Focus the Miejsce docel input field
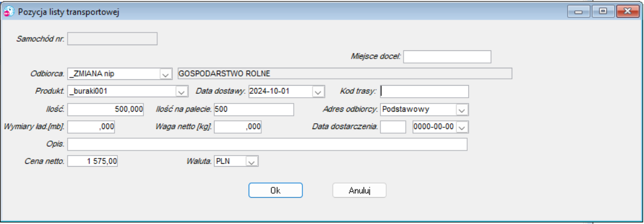Screen dimensions: 644x224 click(x=447, y=56)
